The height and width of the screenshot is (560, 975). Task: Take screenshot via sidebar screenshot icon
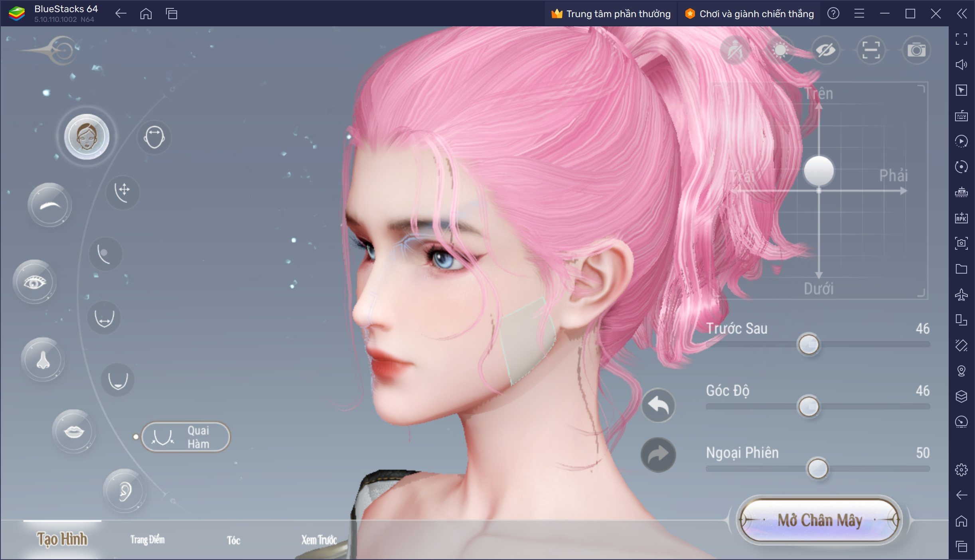pyautogui.click(x=961, y=243)
